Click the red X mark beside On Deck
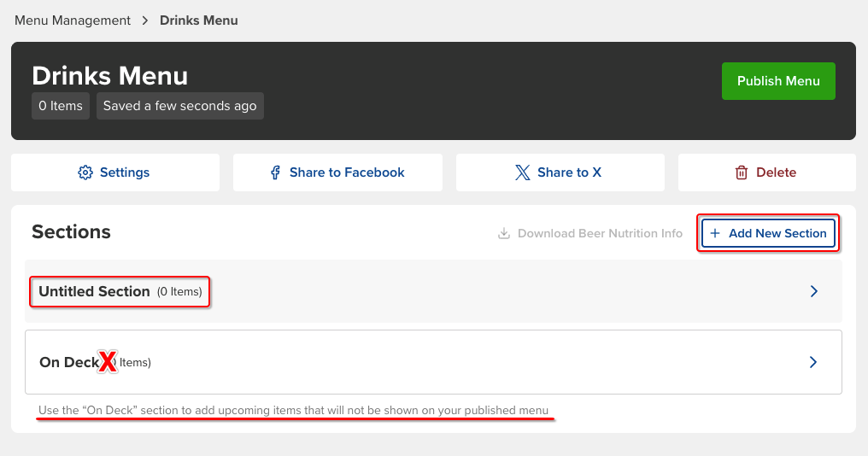 [x=107, y=362]
